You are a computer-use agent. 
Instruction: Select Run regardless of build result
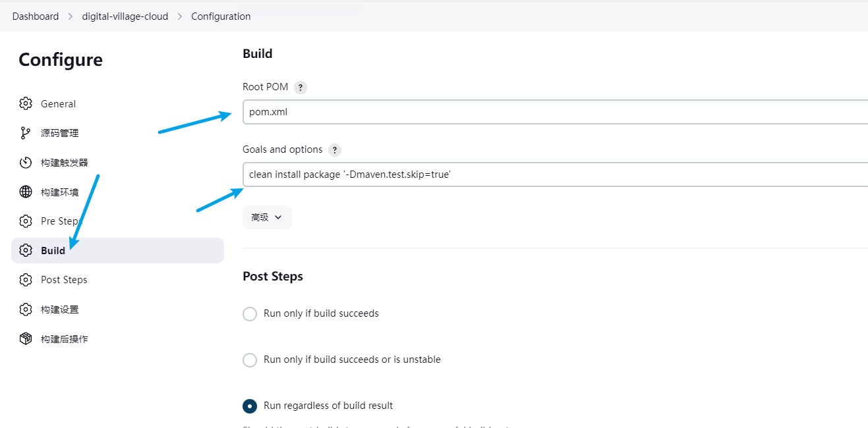(250, 406)
